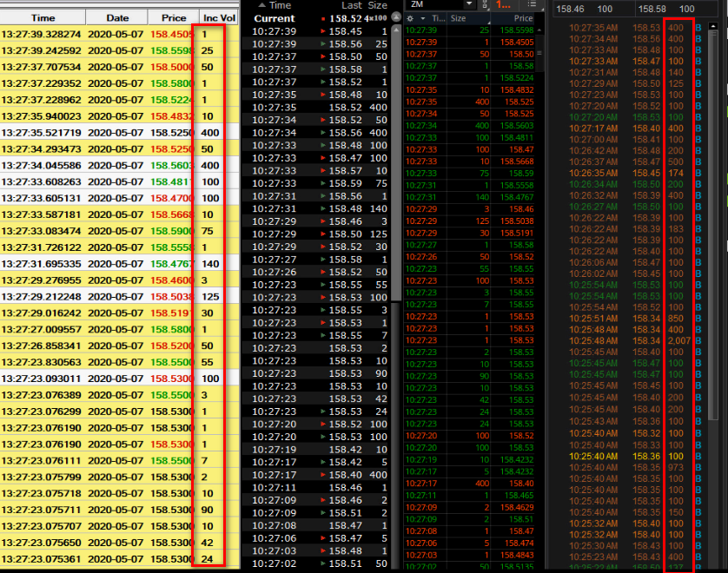Click B marker in the 10:26:42 AM 200 row
The image size is (728, 573).
698,151
